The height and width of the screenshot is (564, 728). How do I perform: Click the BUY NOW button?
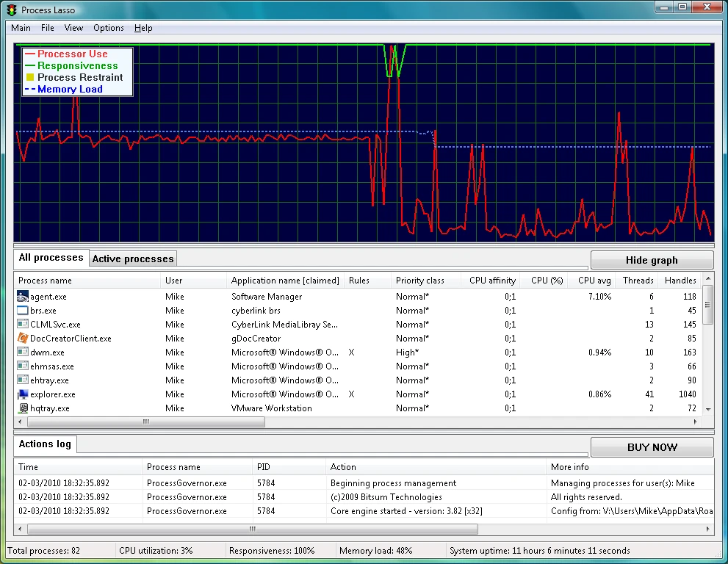pos(652,447)
